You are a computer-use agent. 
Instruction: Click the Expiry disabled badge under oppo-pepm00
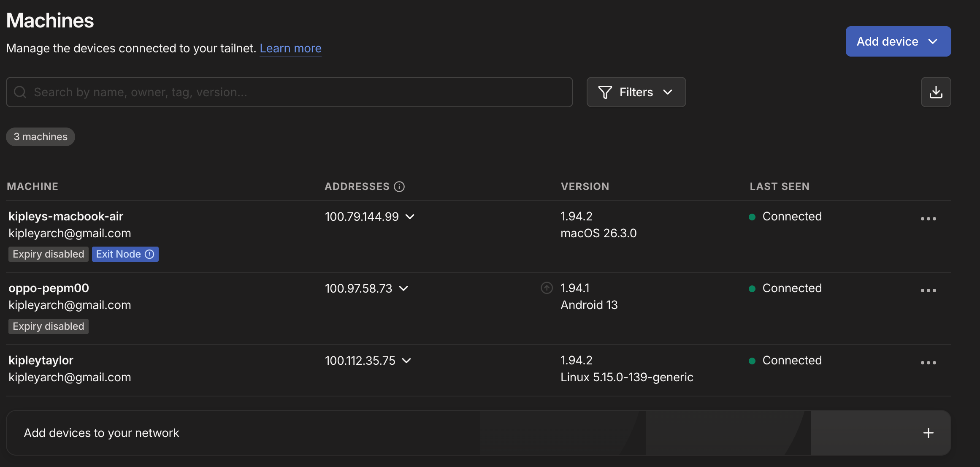coord(49,326)
